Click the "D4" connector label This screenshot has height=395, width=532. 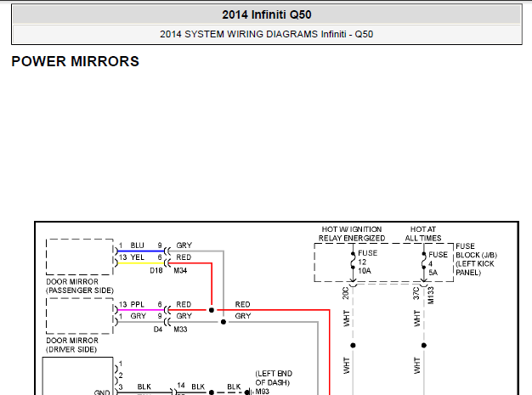coord(158,330)
